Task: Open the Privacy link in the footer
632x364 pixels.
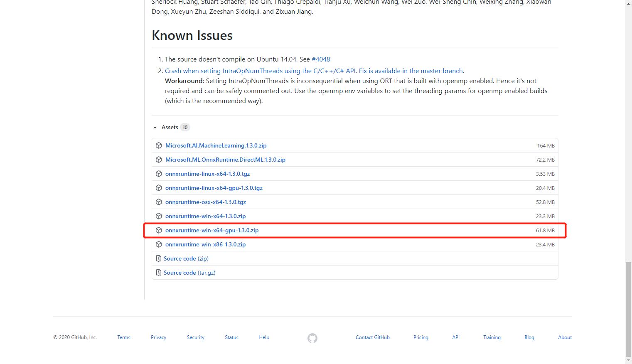Action: pyautogui.click(x=158, y=337)
